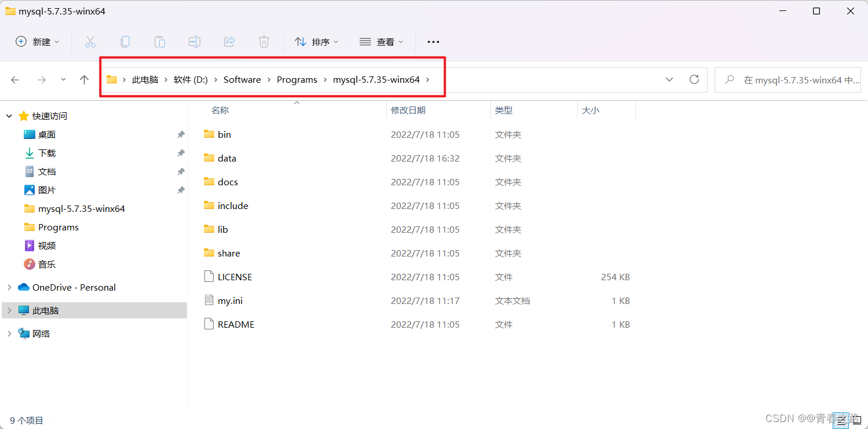Select 此电脑 in address breadcrumb
Image resolution: width=868 pixels, height=429 pixels.
(145, 80)
